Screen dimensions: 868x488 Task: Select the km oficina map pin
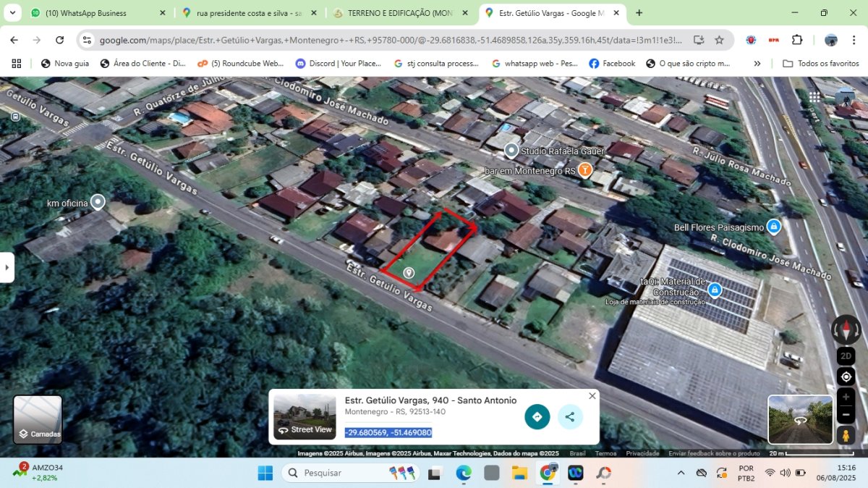[x=98, y=202]
